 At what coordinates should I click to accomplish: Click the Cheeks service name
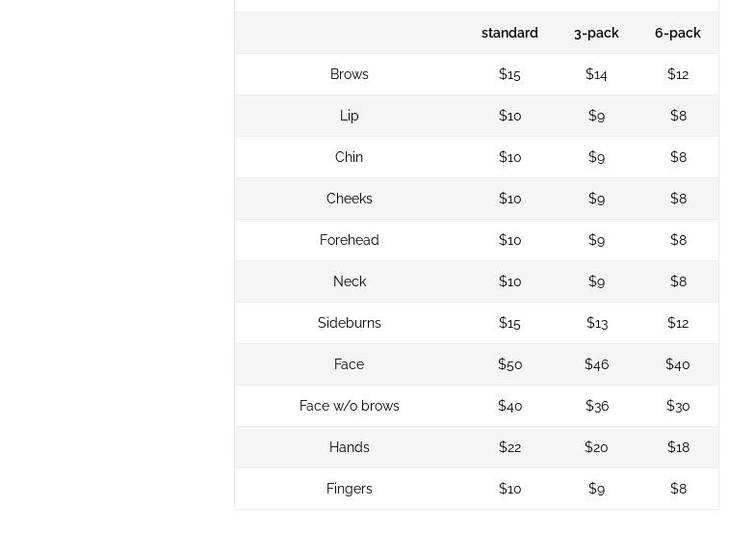click(349, 199)
